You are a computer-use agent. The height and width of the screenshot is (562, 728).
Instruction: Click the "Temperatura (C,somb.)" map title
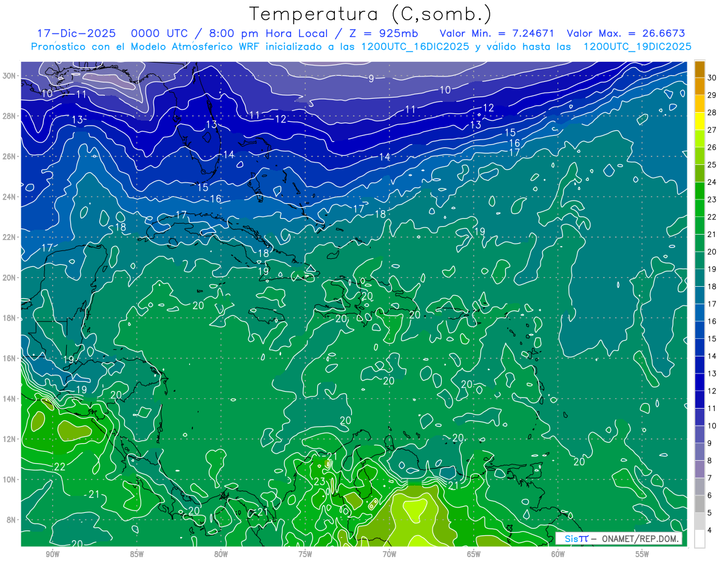(x=371, y=14)
